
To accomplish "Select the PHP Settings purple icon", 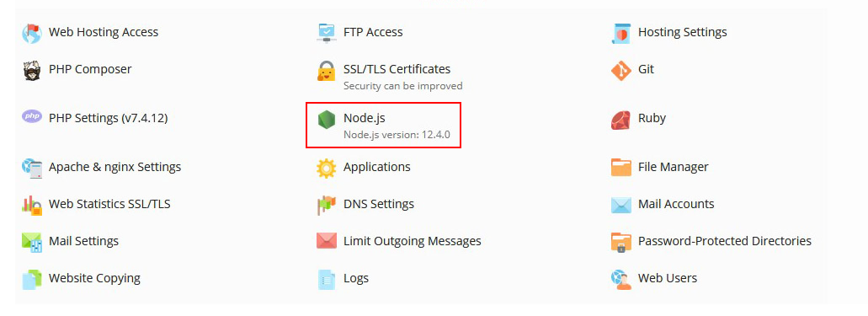I will click(31, 117).
